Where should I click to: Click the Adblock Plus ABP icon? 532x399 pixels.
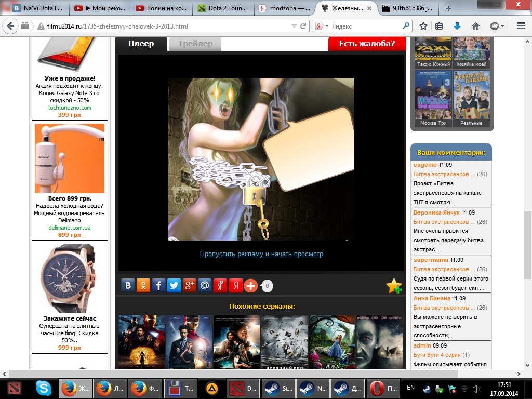(495, 26)
